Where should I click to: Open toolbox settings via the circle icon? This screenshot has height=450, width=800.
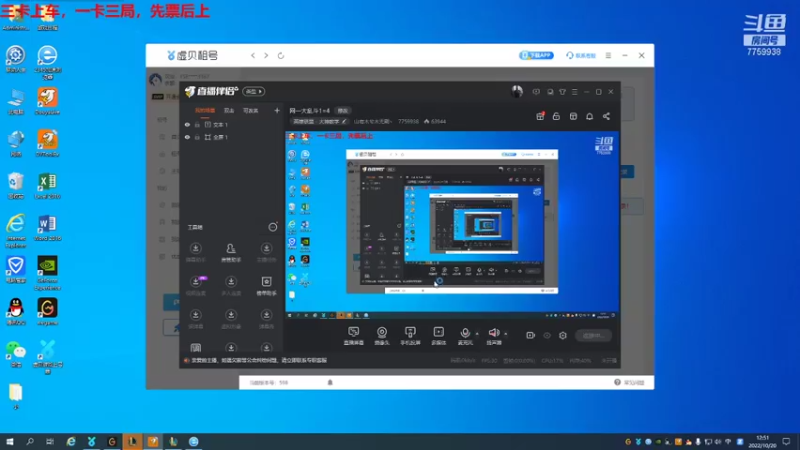[273, 227]
